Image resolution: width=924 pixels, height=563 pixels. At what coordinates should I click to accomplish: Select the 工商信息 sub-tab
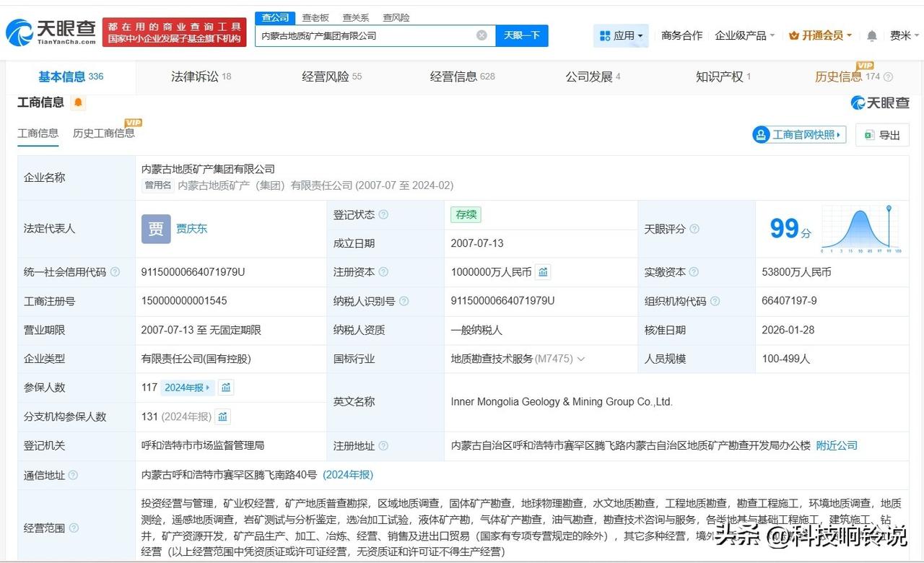38,133
